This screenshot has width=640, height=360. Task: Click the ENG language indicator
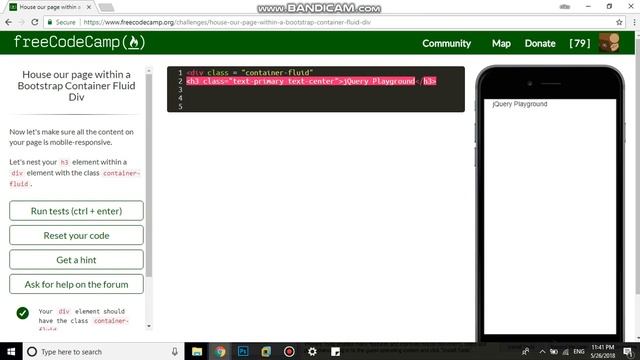[578, 351]
